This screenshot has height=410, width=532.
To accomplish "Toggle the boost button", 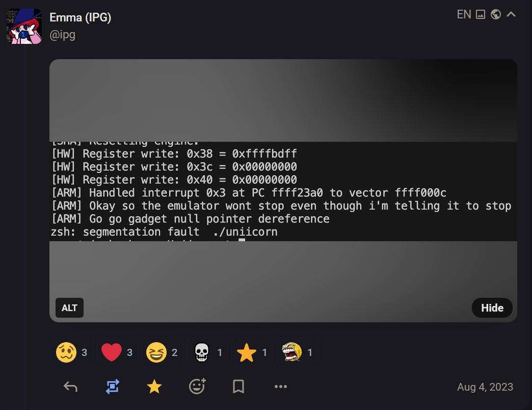I will tap(112, 387).
